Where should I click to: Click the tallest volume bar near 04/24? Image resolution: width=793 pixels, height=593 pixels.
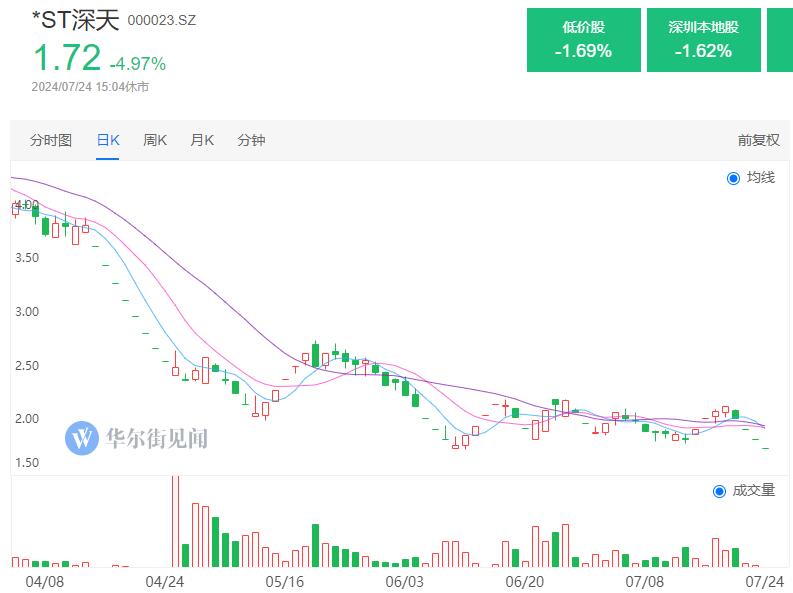click(176, 520)
